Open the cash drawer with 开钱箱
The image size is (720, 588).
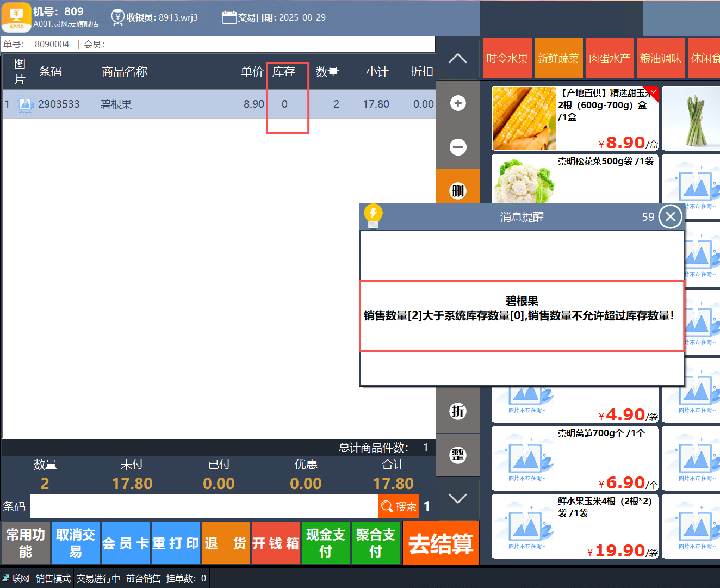point(276,543)
